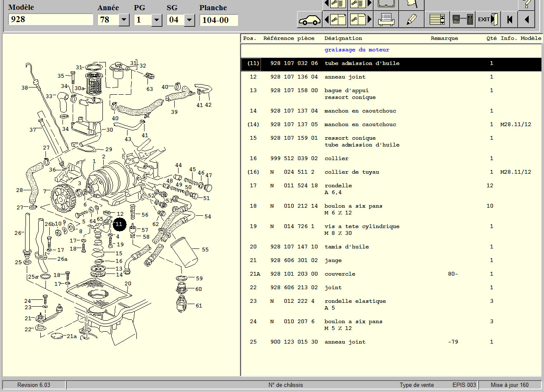The image size is (544, 392).
Task: Select callout 61 in the diagram
Action: [x=199, y=305]
